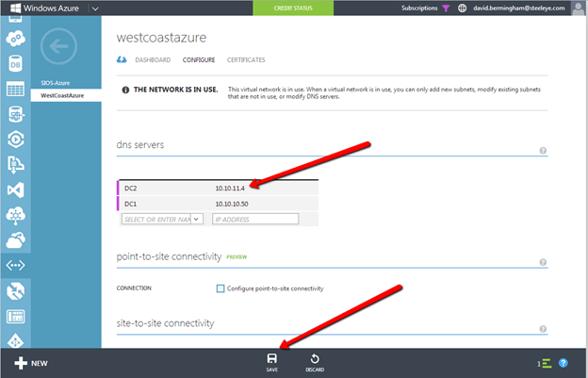This screenshot has width=588, height=378.
Task: Select the Networks sidebar icon
Action: pyautogui.click(x=15, y=264)
